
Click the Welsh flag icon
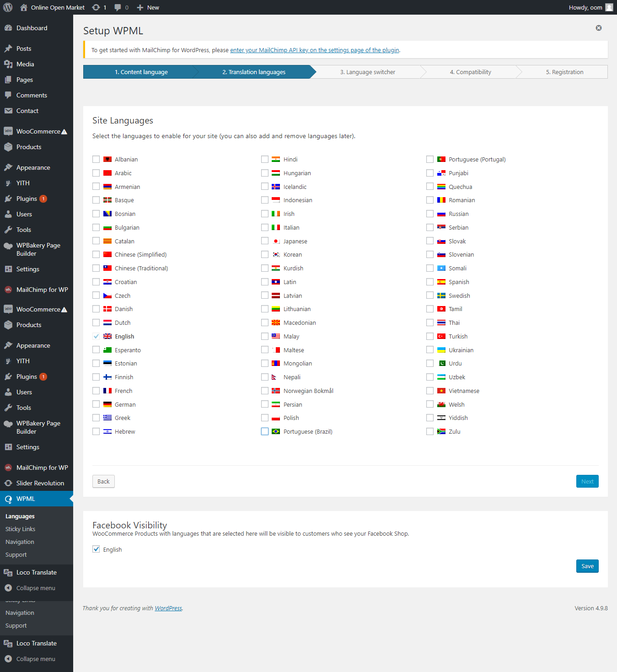pos(441,404)
